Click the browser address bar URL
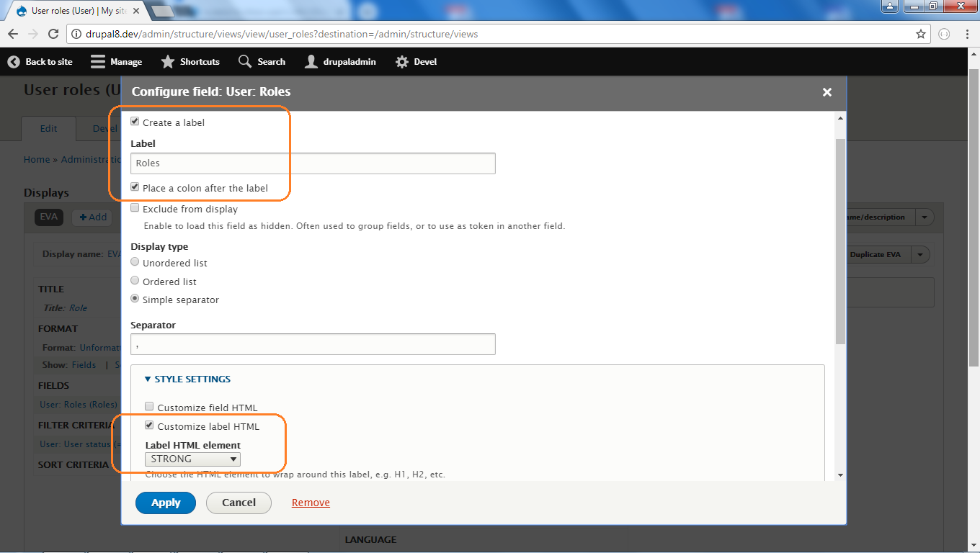Image resolution: width=980 pixels, height=553 pixels. click(x=282, y=34)
